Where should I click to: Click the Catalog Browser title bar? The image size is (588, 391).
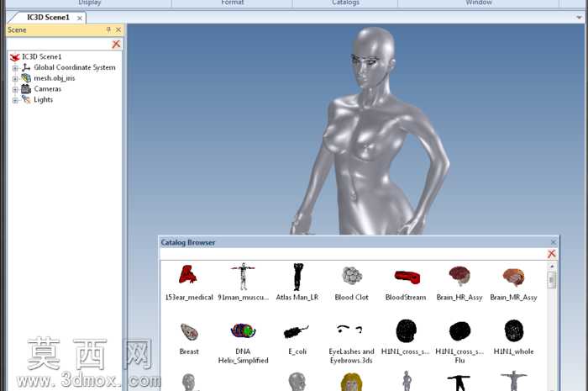[359, 242]
